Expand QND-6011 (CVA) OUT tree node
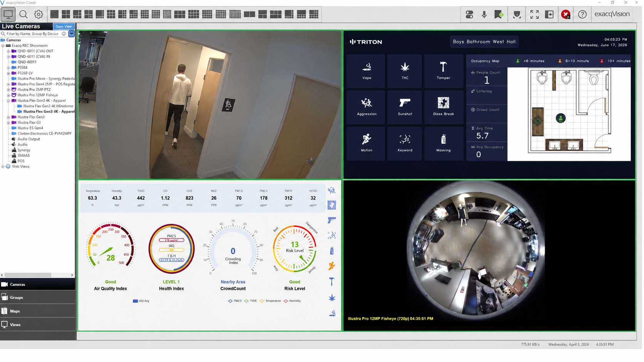Viewport: 644px width, 362px height. point(8,51)
